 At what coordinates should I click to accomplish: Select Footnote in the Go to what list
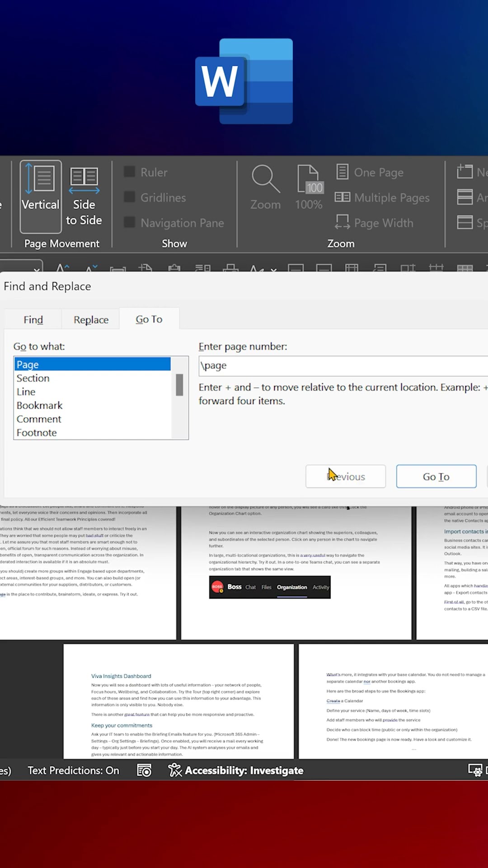click(93, 433)
